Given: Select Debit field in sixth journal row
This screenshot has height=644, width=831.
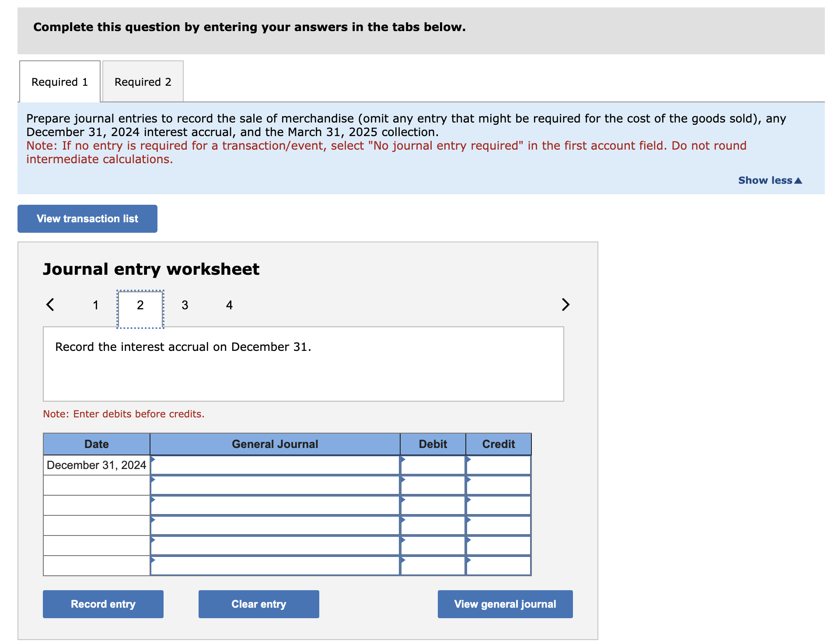Looking at the screenshot, I should click(433, 566).
